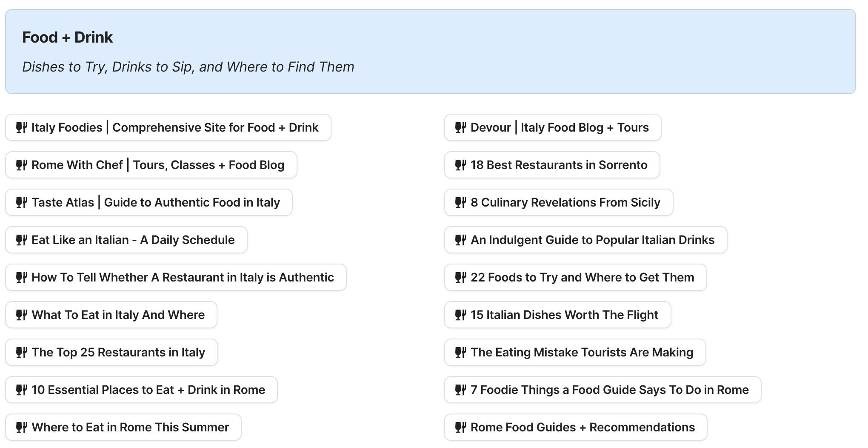Click the dining icon beside Italy Foodies

[x=22, y=127]
